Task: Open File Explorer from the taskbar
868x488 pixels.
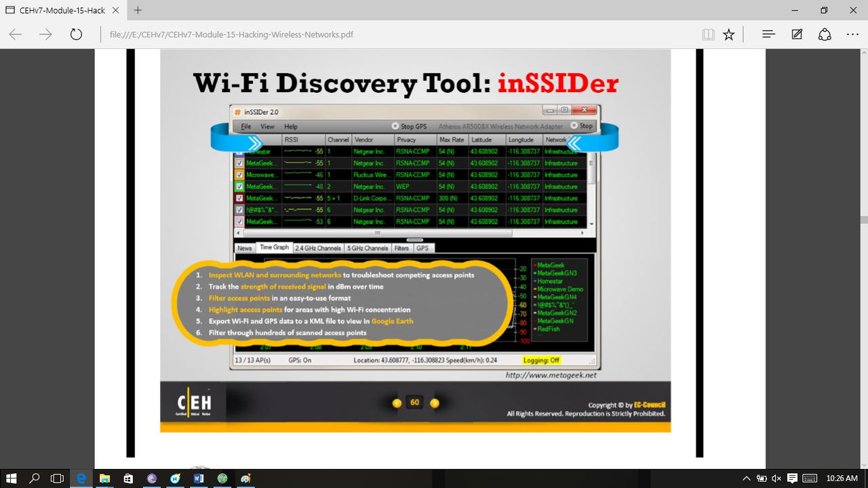Action: click(x=104, y=479)
